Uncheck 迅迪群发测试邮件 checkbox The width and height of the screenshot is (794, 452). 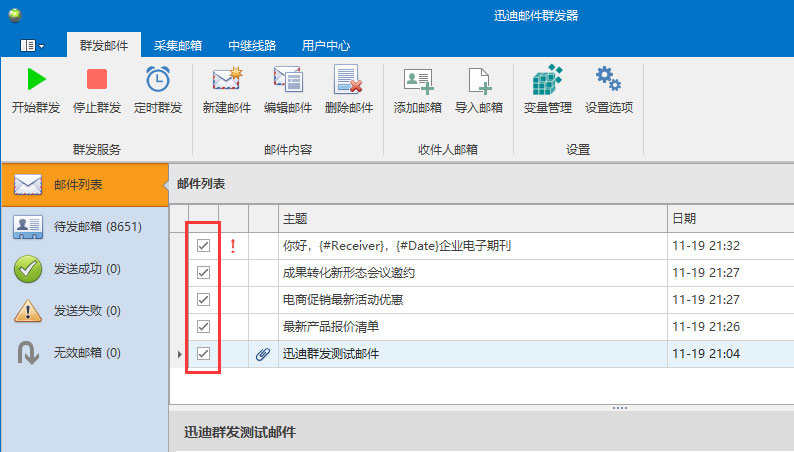[204, 354]
